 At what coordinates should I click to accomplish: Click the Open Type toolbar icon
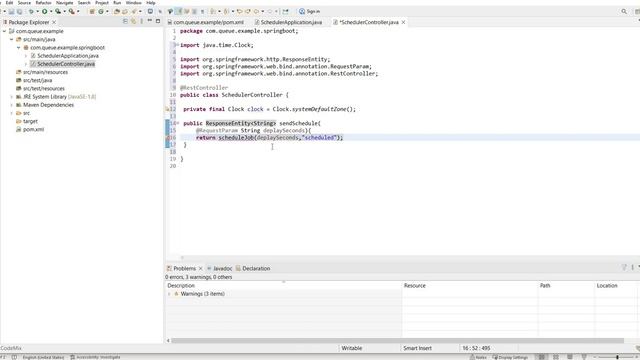[117, 11]
